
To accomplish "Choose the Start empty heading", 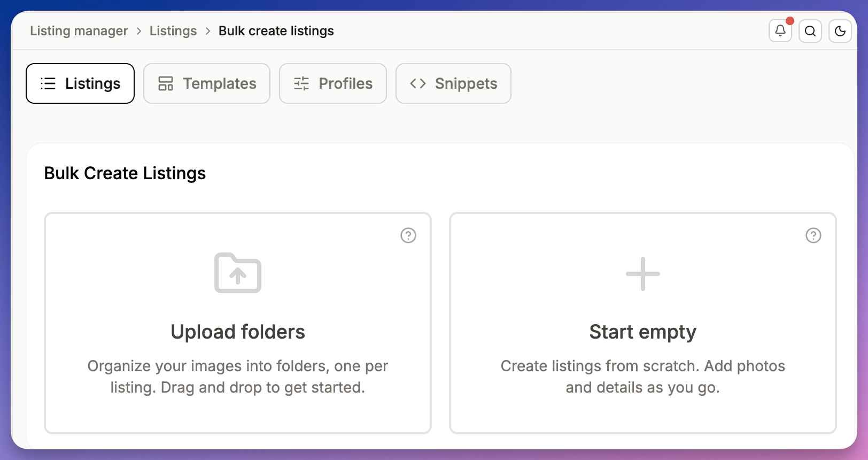I will (x=643, y=332).
